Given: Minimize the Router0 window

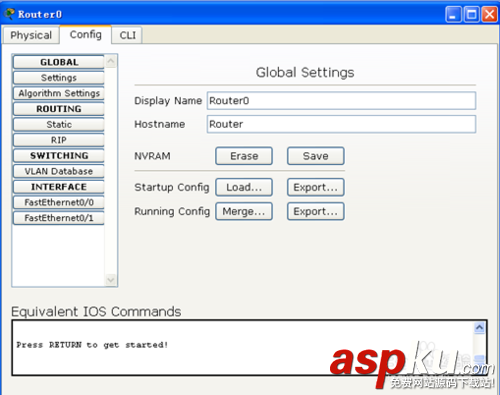Looking at the screenshot, I should pos(453,14).
